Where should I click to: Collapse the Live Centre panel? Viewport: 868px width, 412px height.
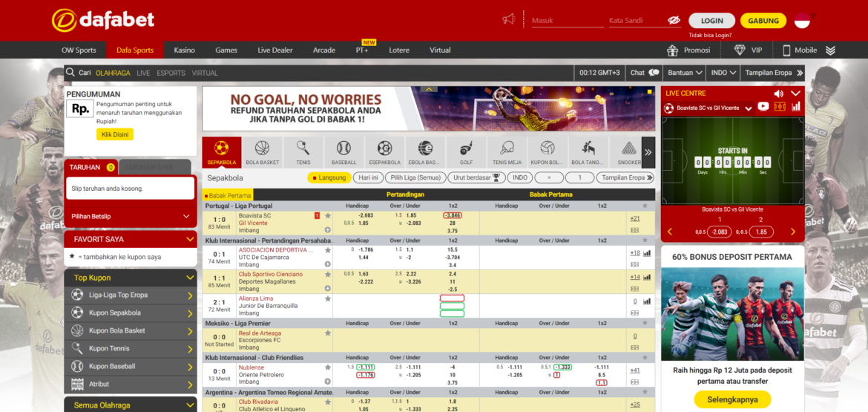(x=795, y=94)
